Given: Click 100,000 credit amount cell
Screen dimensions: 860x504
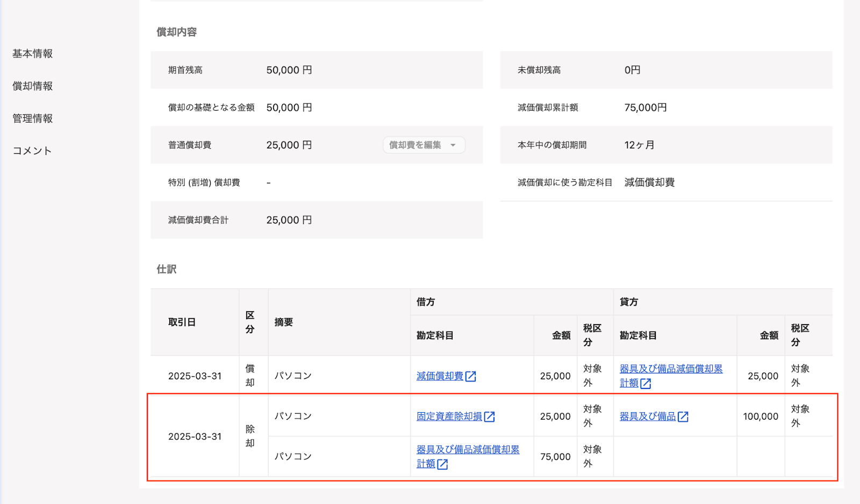Looking at the screenshot, I should point(761,416).
